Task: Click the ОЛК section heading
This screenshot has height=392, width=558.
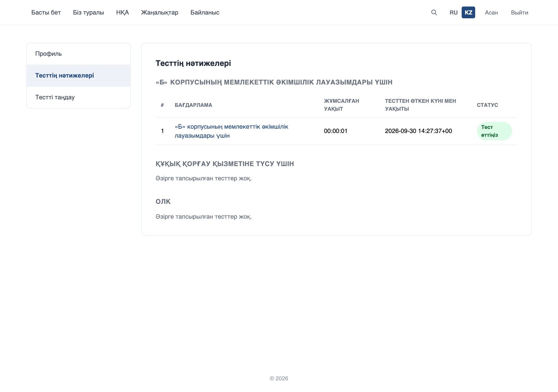Action: pos(163,202)
